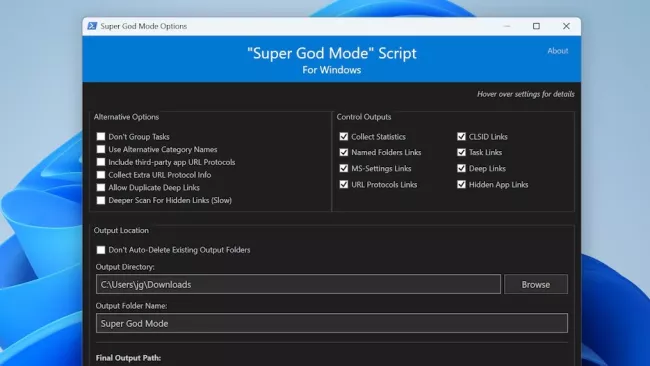The width and height of the screenshot is (650, 366).
Task: Click the "Output Directory:" label
Action: point(125,267)
